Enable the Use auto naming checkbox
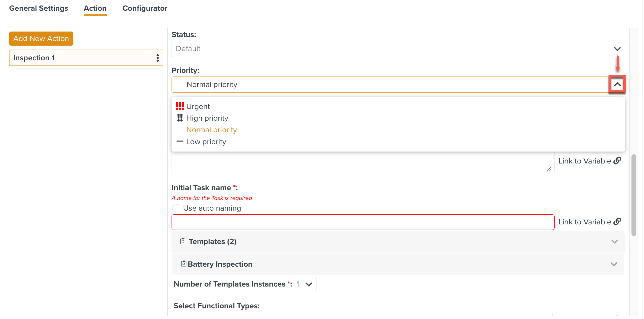The image size is (644, 319). click(176, 208)
